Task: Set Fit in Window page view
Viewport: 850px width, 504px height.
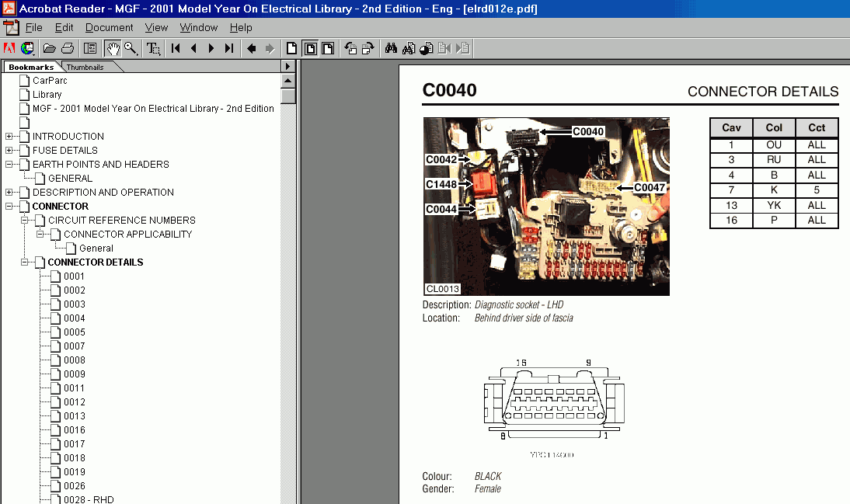Action: 310,49
